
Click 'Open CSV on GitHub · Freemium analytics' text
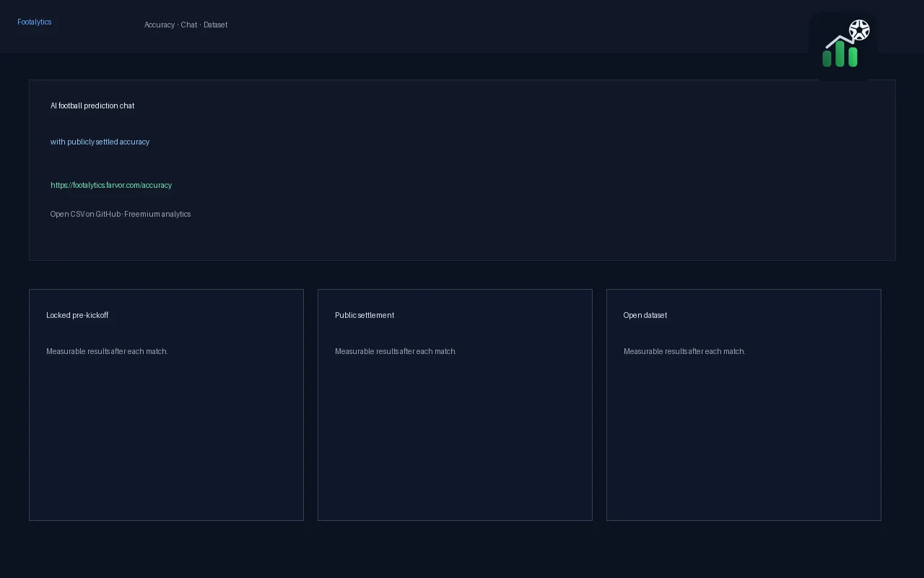tap(121, 215)
